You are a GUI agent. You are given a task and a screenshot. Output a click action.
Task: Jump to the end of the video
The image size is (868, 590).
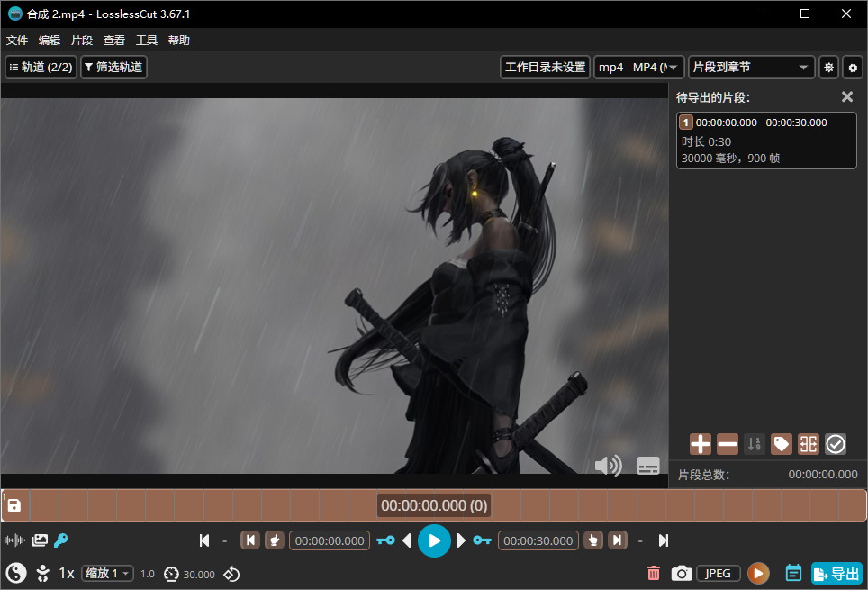(x=664, y=540)
